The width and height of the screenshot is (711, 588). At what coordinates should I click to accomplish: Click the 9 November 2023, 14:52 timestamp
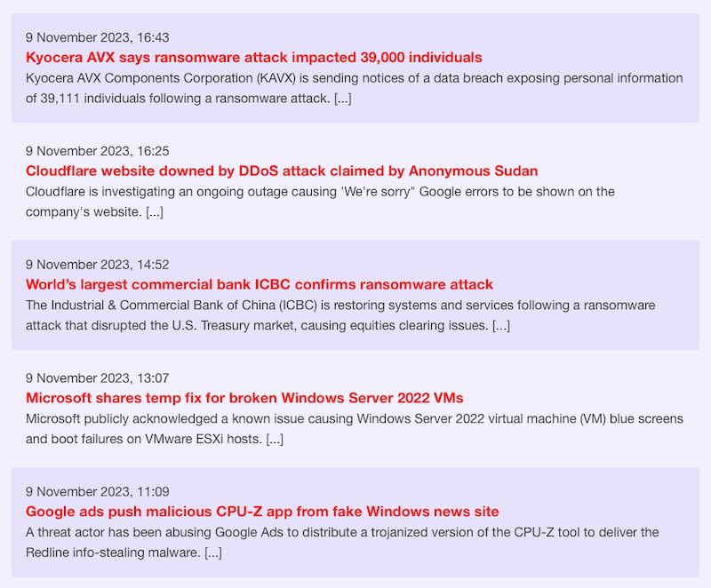pyautogui.click(x=98, y=265)
